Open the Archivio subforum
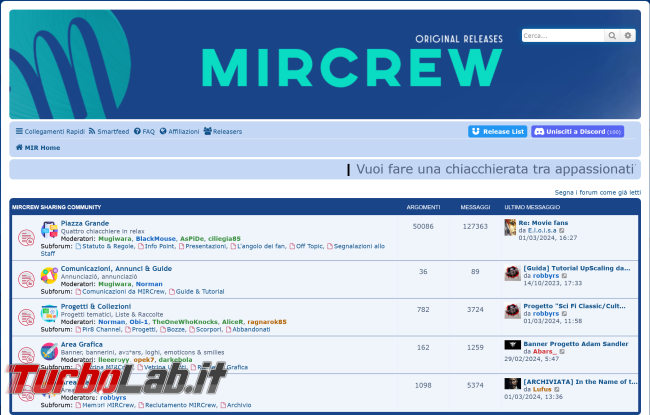The width and height of the screenshot is (650, 415). click(x=238, y=405)
